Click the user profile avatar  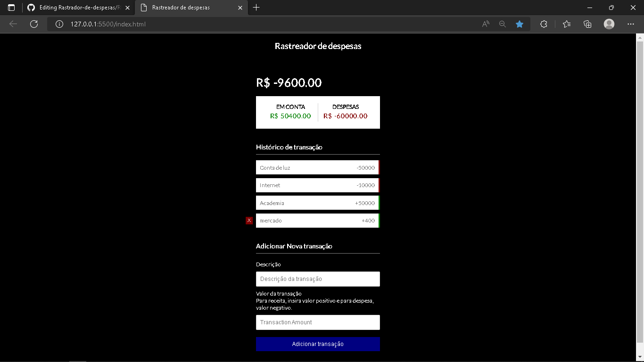(609, 24)
